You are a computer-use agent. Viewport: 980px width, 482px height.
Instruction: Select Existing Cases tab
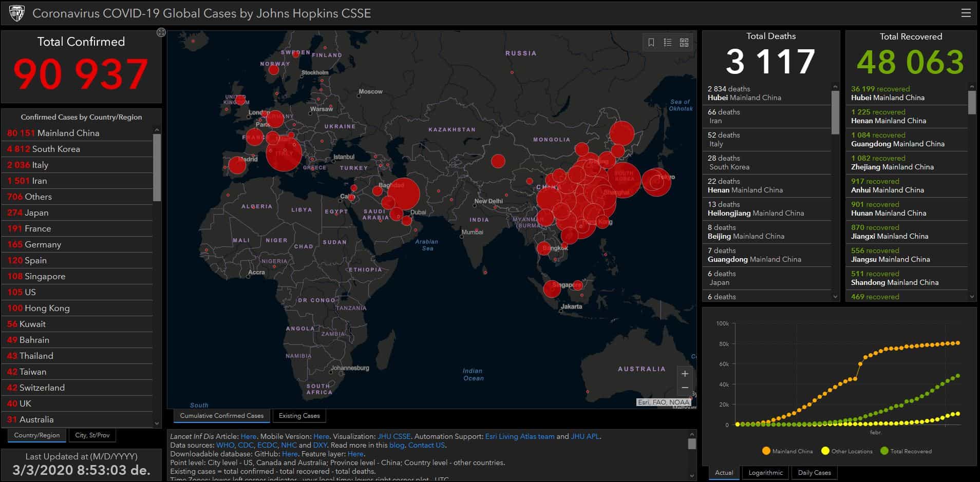pos(299,416)
